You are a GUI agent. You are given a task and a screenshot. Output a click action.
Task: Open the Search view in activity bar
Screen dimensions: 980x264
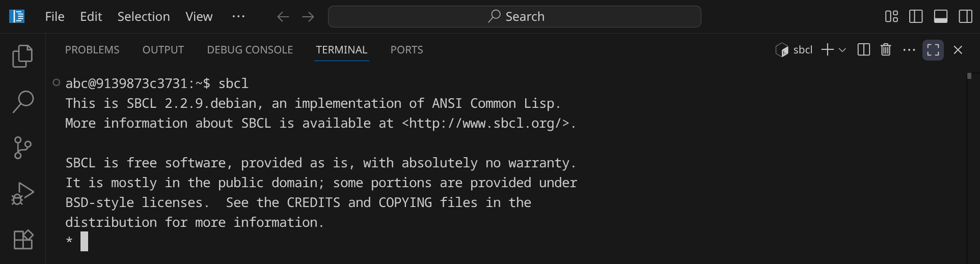22,102
